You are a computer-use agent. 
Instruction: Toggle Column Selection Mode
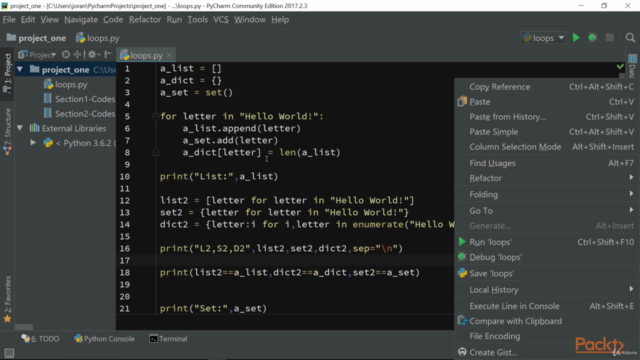[x=546, y=147]
